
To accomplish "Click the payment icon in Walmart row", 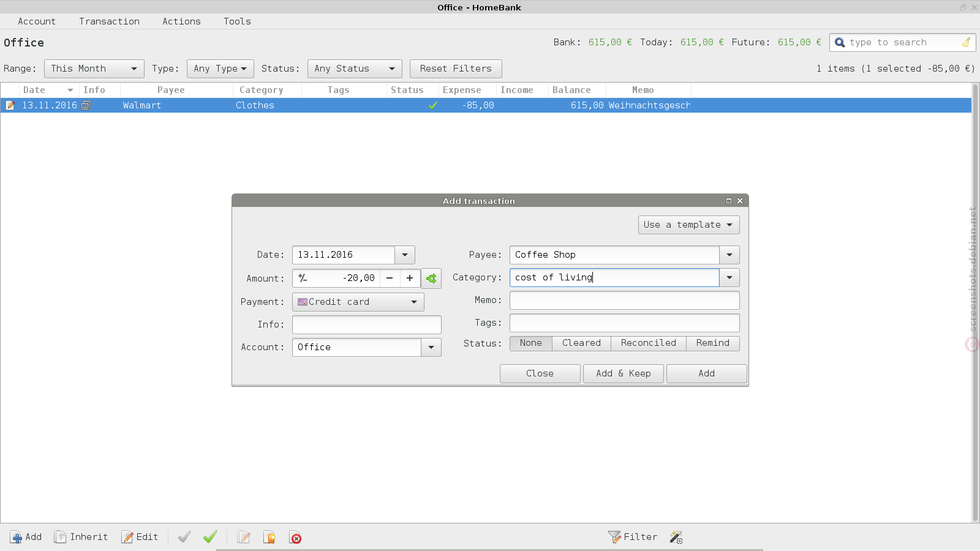I will pos(86,105).
